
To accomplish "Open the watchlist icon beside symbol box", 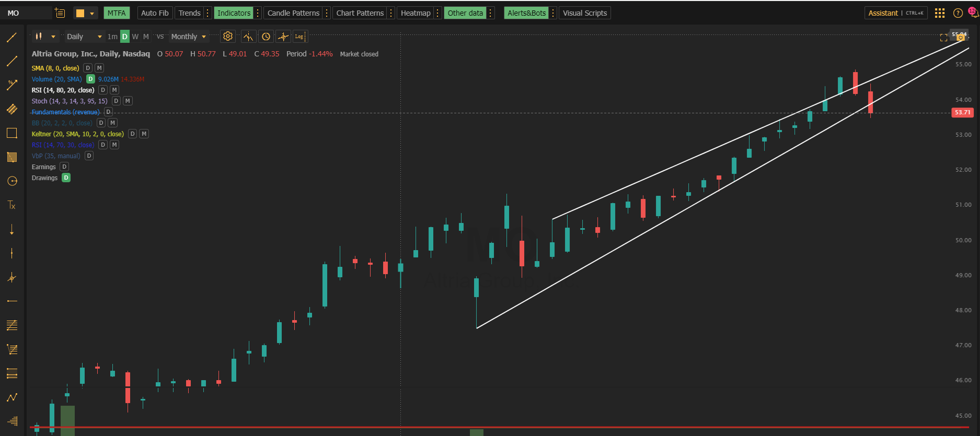I will click(x=60, y=13).
